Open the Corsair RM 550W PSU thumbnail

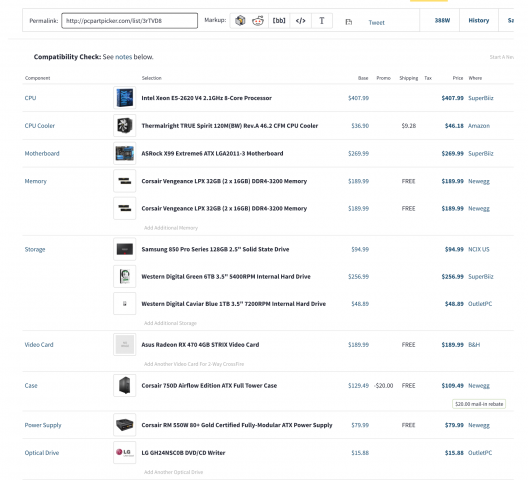[x=125, y=425]
